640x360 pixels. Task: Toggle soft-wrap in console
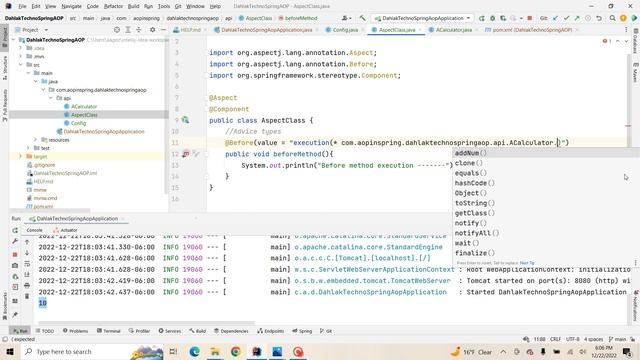[x=27, y=264]
